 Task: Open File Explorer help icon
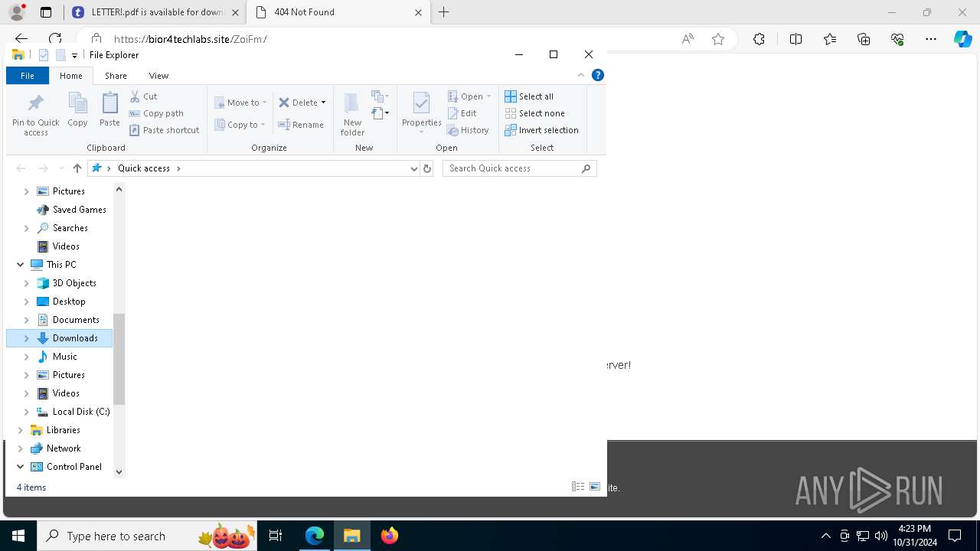598,75
